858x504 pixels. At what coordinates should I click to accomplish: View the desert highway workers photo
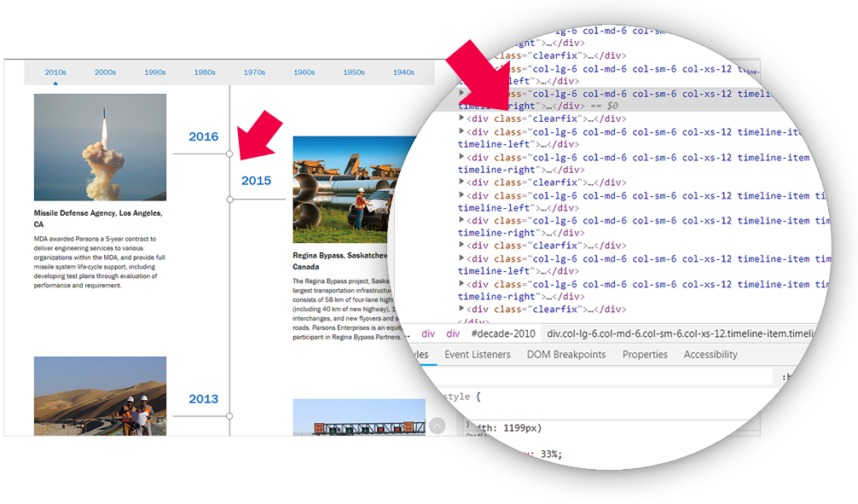(x=100, y=397)
